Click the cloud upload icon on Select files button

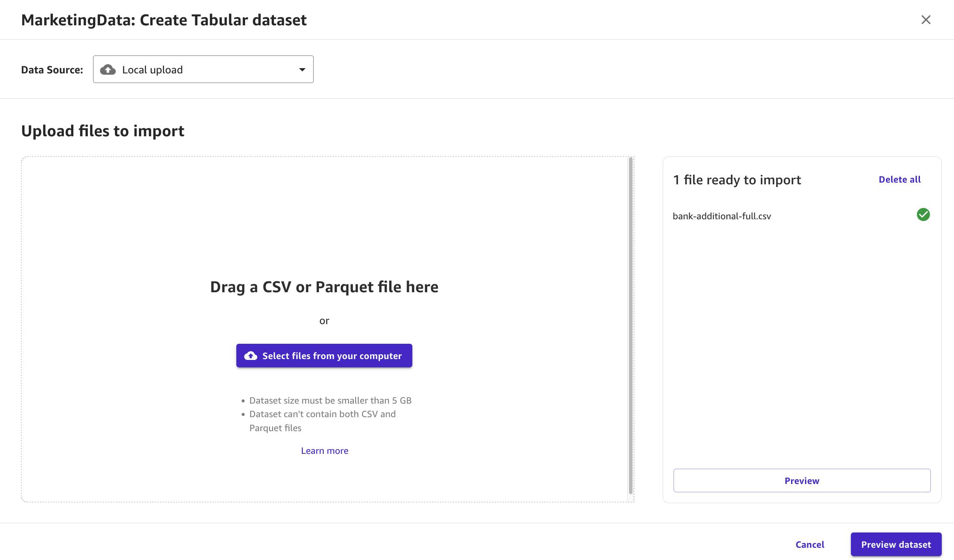point(251,356)
